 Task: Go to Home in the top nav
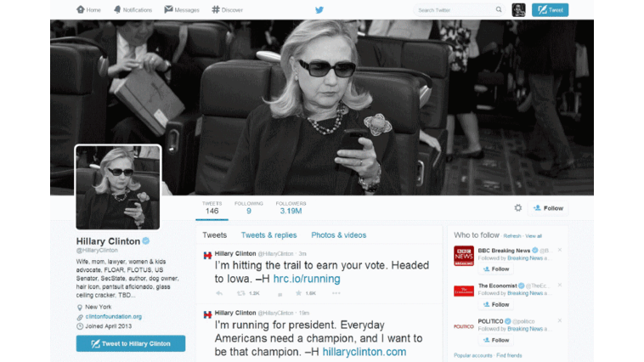click(88, 10)
